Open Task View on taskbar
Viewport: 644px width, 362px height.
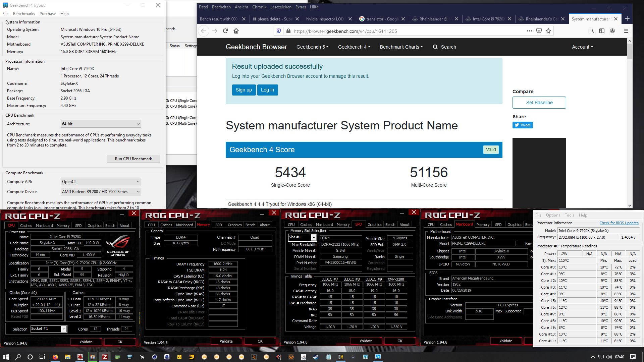(42, 357)
